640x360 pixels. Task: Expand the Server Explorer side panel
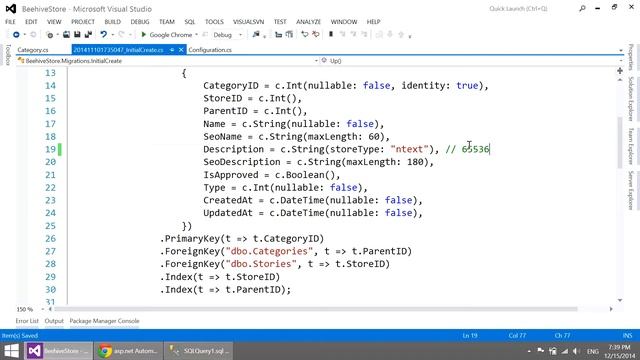click(x=631, y=191)
